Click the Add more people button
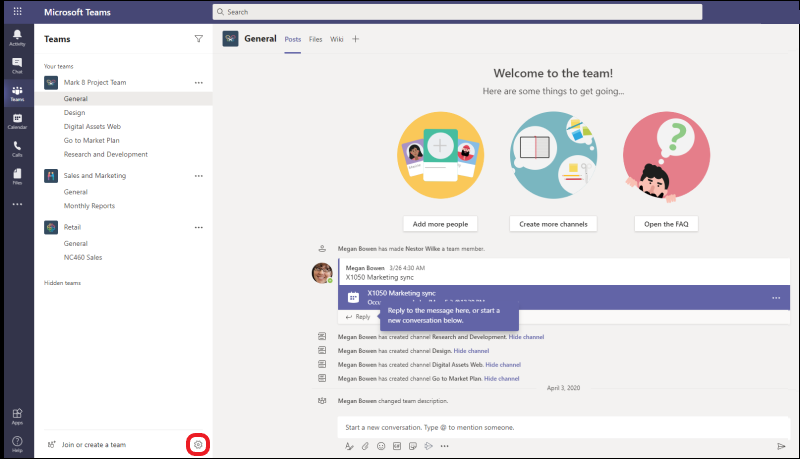 [440, 224]
